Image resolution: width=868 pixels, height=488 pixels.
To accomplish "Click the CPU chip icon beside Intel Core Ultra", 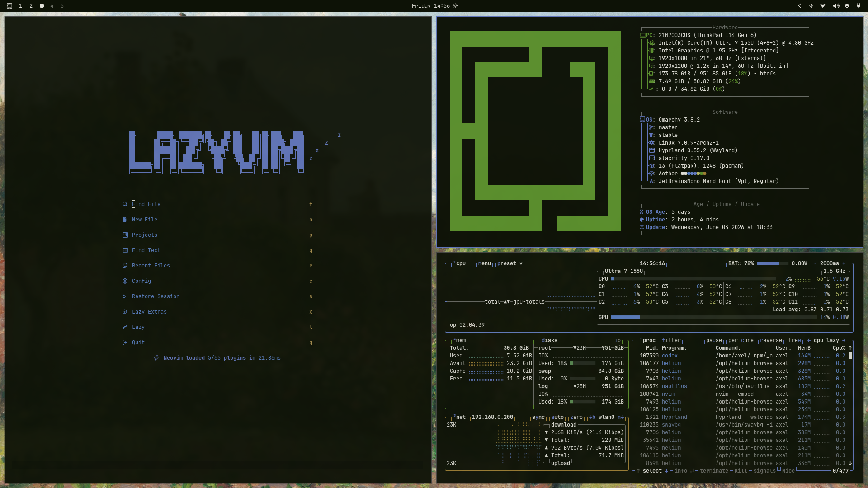I will (x=652, y=43).
